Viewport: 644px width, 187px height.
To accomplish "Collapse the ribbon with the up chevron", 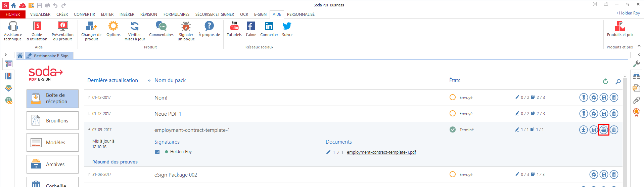I will point(639,46).
